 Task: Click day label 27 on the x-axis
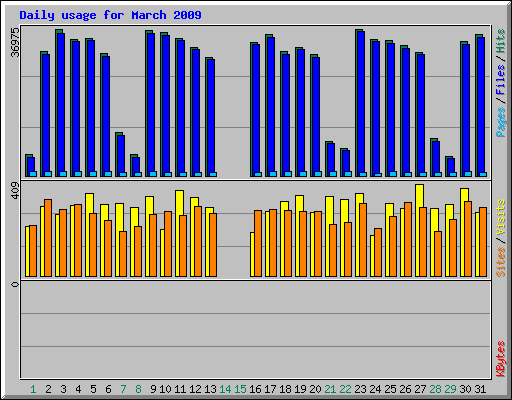pos(420,389)
